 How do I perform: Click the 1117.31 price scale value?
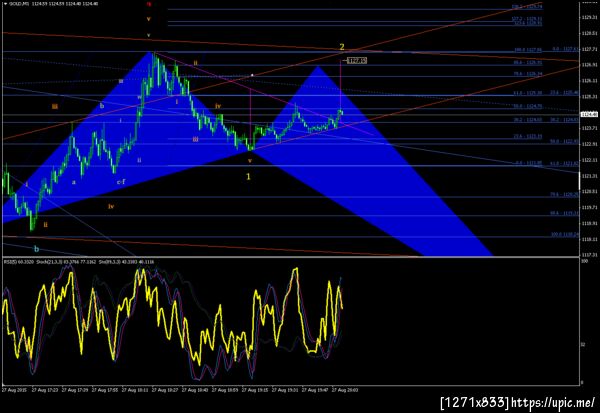(589, 255)
